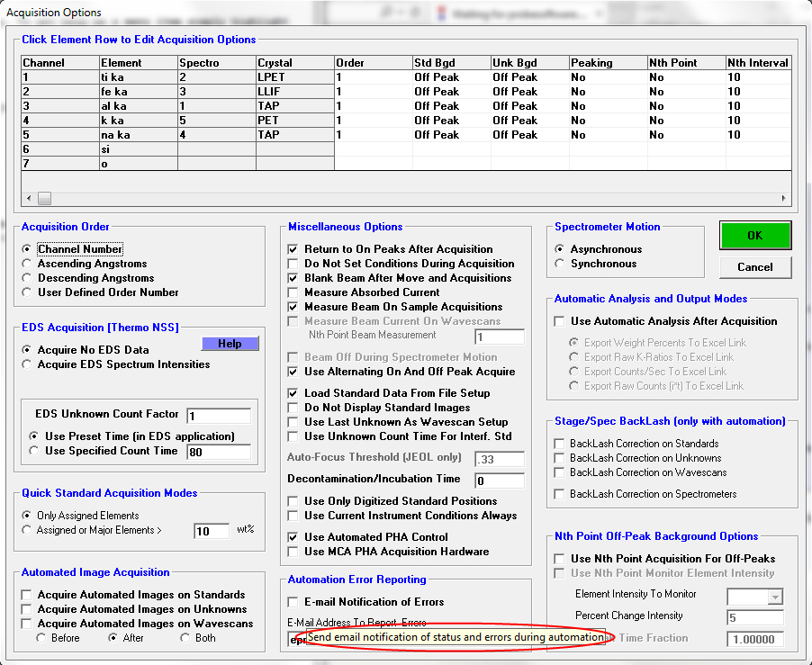Open Help for EDS Acquisition
The image size is (812, 665).
229,344
